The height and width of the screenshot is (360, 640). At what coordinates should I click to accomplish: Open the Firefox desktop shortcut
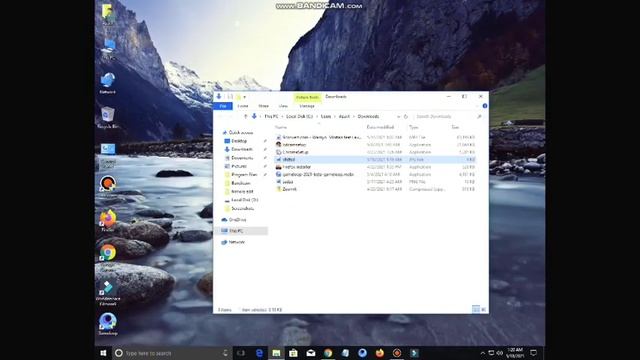coord(108,221)
